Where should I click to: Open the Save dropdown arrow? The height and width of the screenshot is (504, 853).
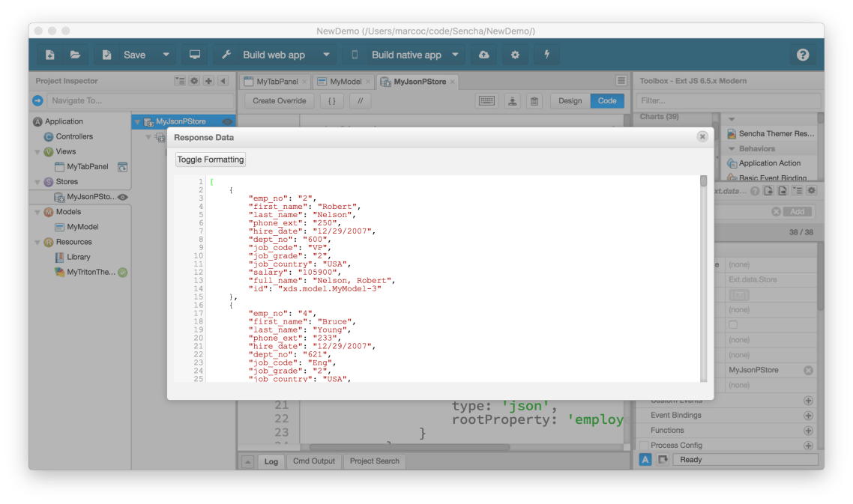click(x=166, y=55)
